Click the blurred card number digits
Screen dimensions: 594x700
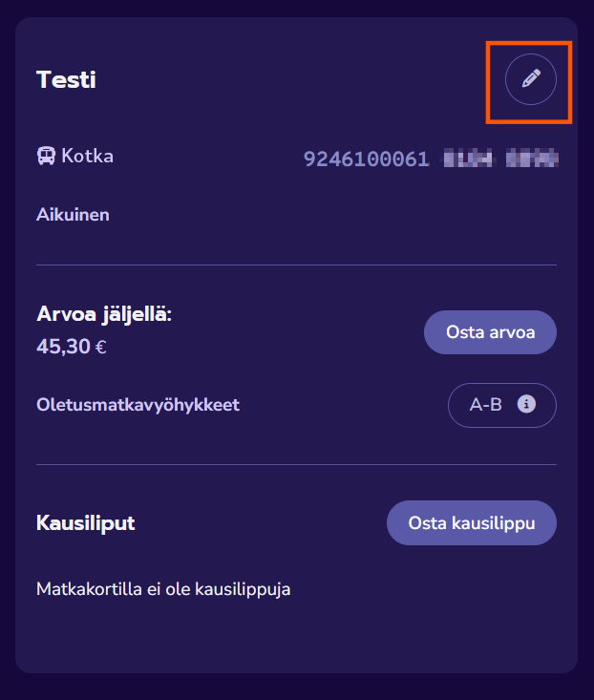500,159
